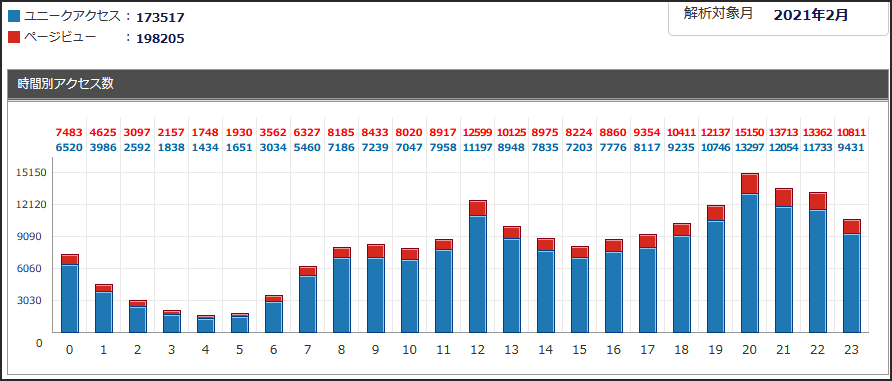This screenshot has width=892, height=381.
Task: Click the 解析対象月 label
Action: [x=718, y=14]
